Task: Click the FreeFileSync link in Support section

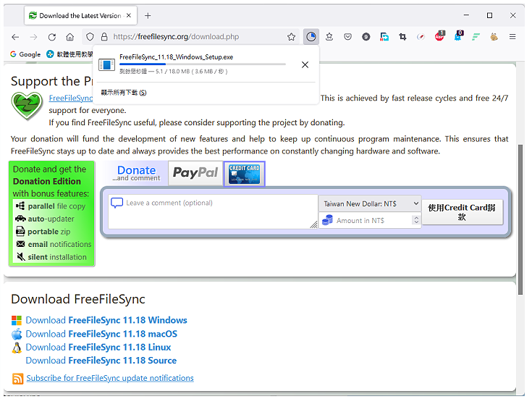Action: (x=71, y=98)
